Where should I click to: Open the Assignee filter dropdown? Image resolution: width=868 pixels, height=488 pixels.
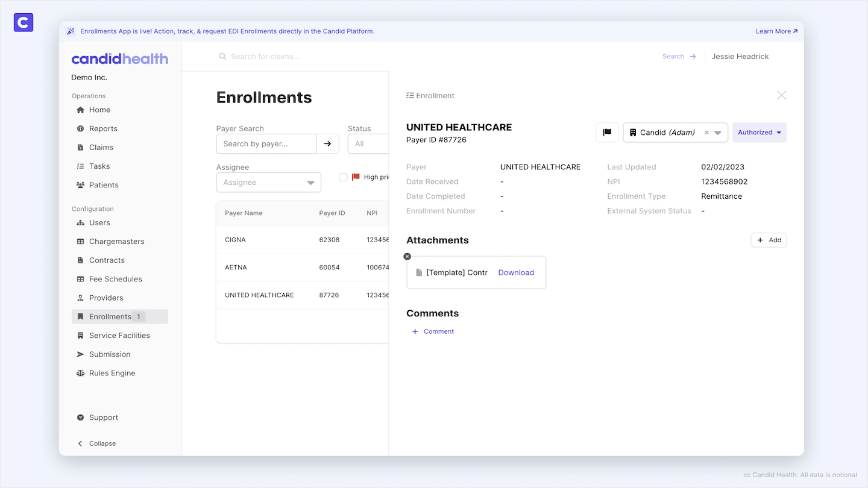(x=268, y=183)
